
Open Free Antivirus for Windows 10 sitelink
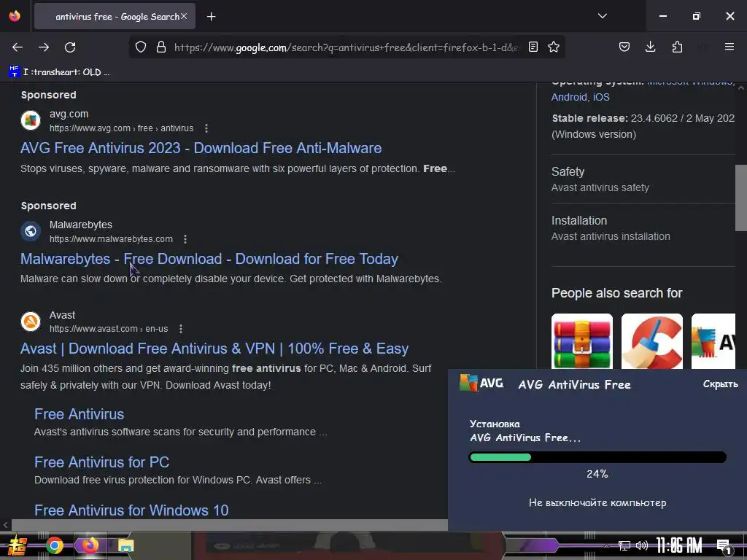(x=131, y=510)
